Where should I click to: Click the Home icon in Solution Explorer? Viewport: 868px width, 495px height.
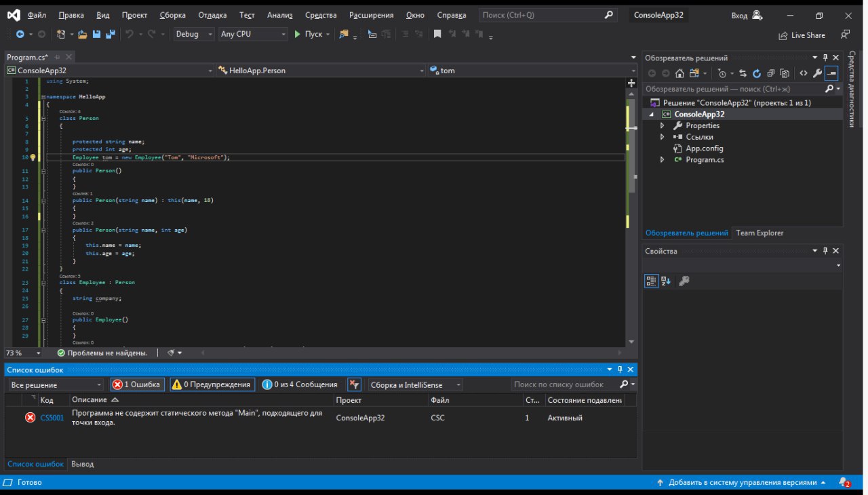tap(679, 73)
